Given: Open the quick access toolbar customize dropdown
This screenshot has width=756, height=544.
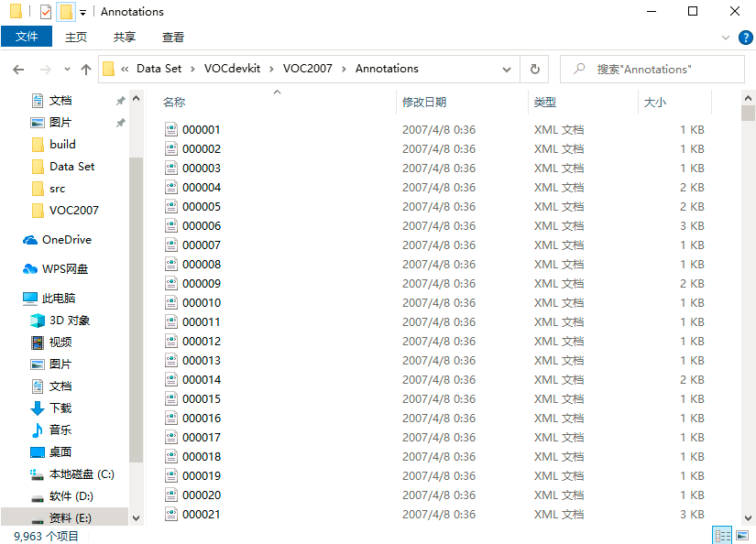Looking at the screenshot, I should tap(81, 11).
